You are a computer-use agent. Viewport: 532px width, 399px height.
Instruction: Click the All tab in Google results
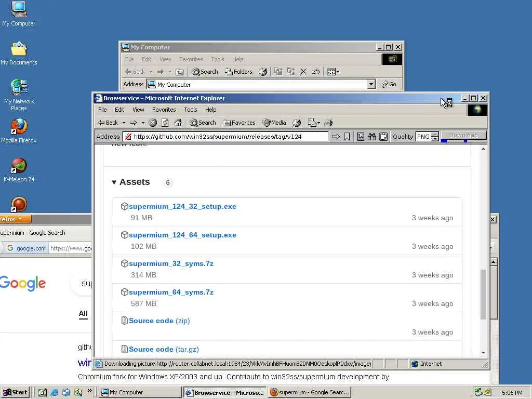click(x=83, y=313)
